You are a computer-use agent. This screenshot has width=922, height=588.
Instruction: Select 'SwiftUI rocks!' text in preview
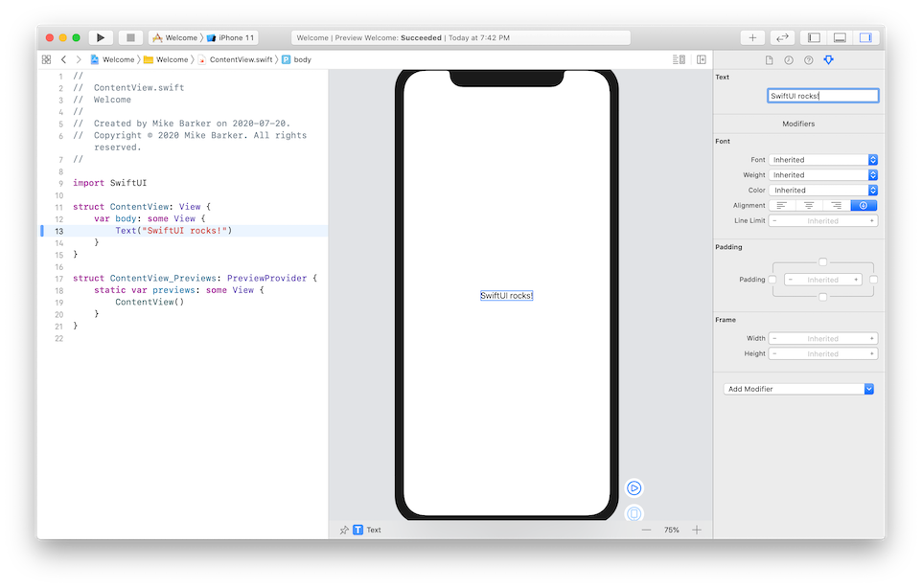(x=506, y=296)
